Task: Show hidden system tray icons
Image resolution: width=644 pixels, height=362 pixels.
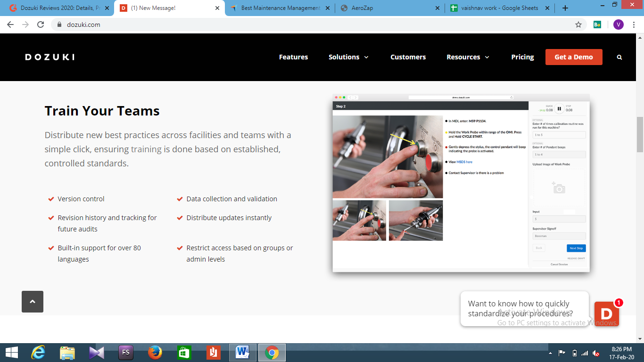Action: coord(550,353)
